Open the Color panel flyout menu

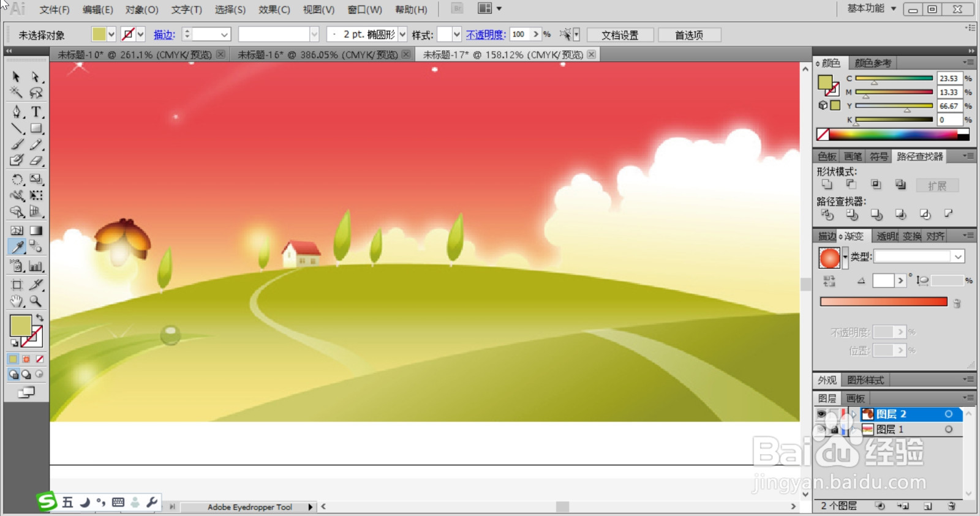pyautogui.click(x=968, y=62)
